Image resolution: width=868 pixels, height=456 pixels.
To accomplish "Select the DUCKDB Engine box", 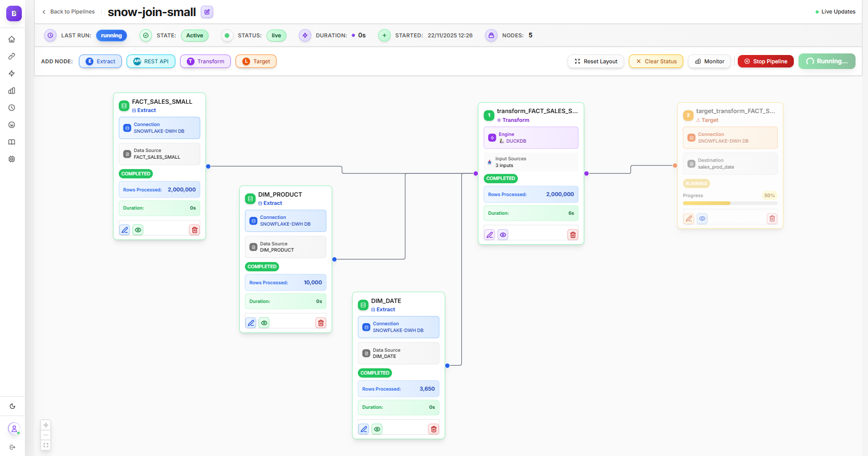I will point(531,137).
